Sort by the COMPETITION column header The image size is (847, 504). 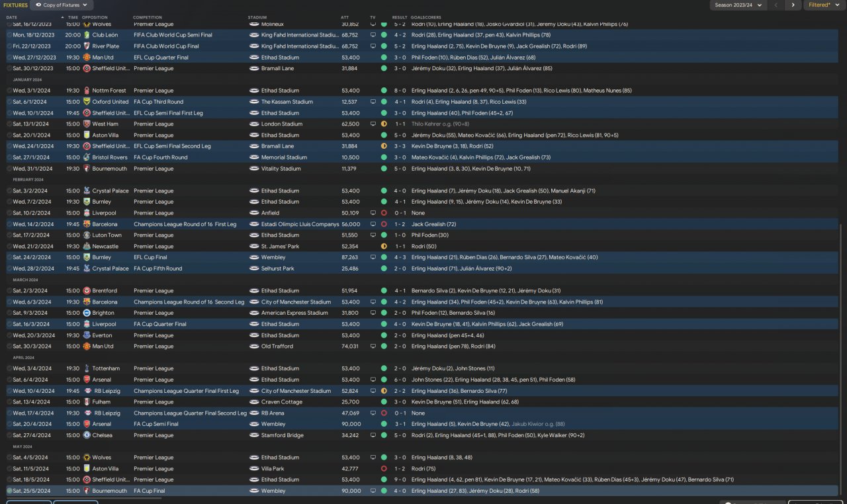pos(147,17)
